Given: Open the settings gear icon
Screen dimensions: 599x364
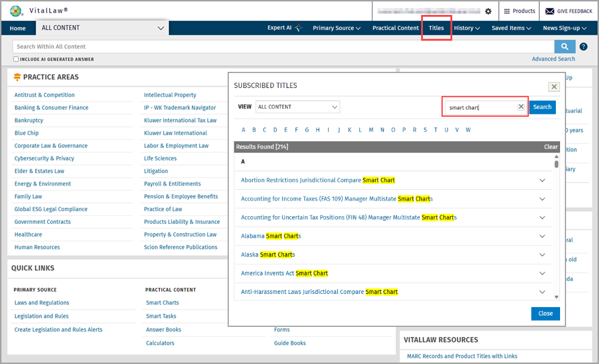Looking at the screenshot, I should pos(488,11).
